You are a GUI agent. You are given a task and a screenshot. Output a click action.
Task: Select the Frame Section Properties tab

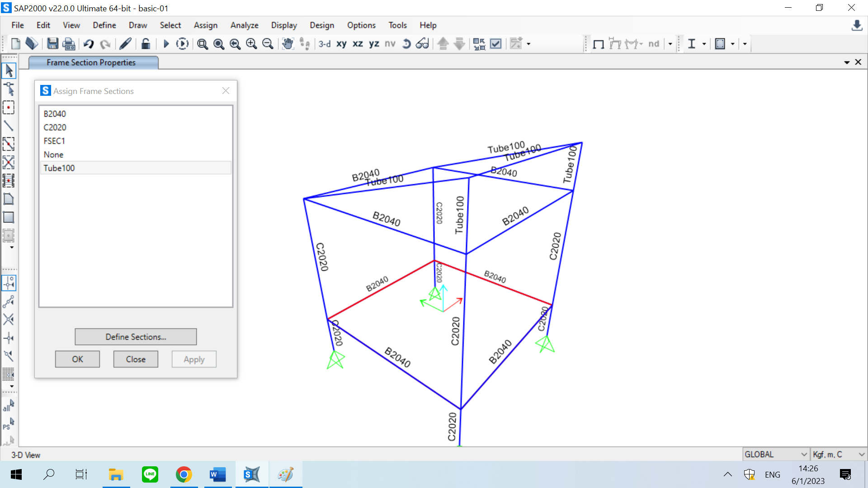(91, 62)
